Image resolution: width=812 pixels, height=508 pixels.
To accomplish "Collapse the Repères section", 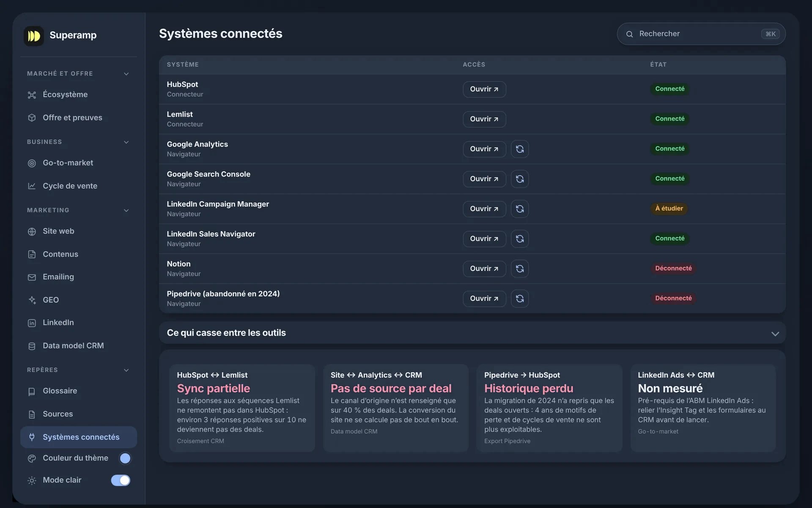I will click(126, 370).
